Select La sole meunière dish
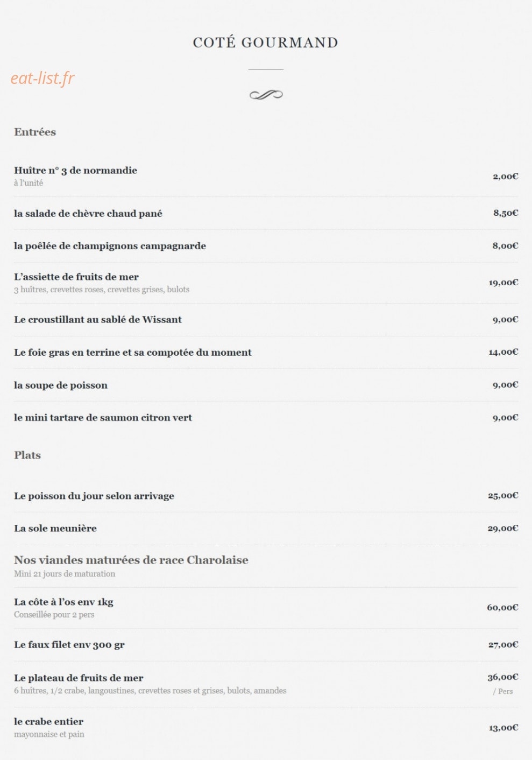The width and height of the screenshot is (532, 760). (55, 528)
